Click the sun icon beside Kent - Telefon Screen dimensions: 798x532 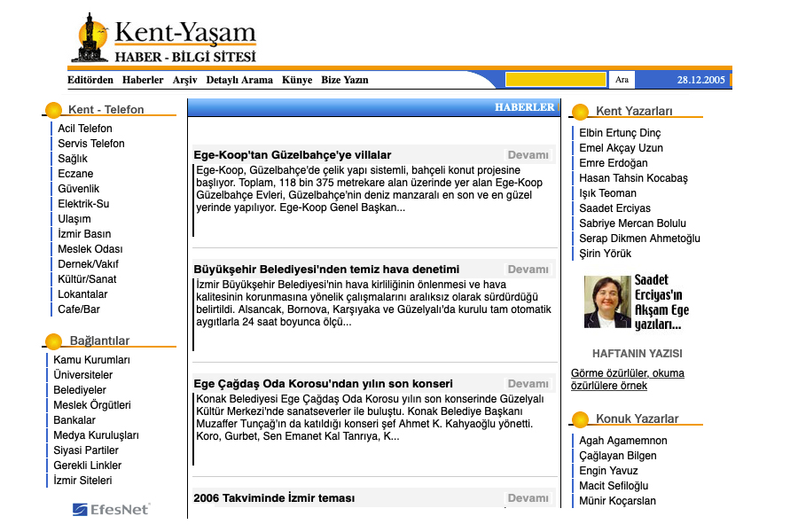[53, 111]
